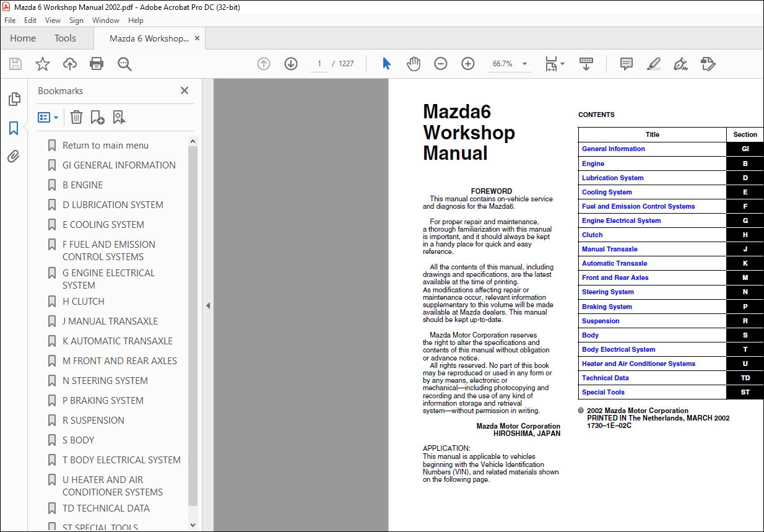Select GI GENERAL INFORMATION bookmark
The image size is (764, 532).
[119, 165]
